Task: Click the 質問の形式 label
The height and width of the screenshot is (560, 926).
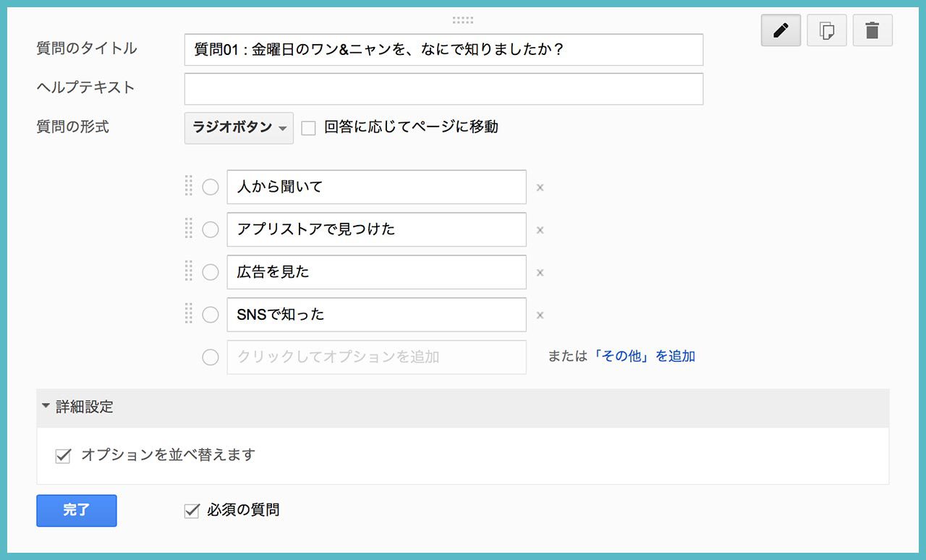Action: (72, 127)
